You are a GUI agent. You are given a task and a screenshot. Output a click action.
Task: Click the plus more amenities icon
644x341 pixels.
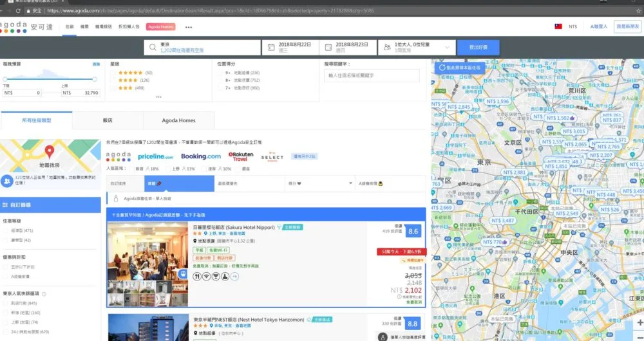pyautogui.click(x=234, y=277)
